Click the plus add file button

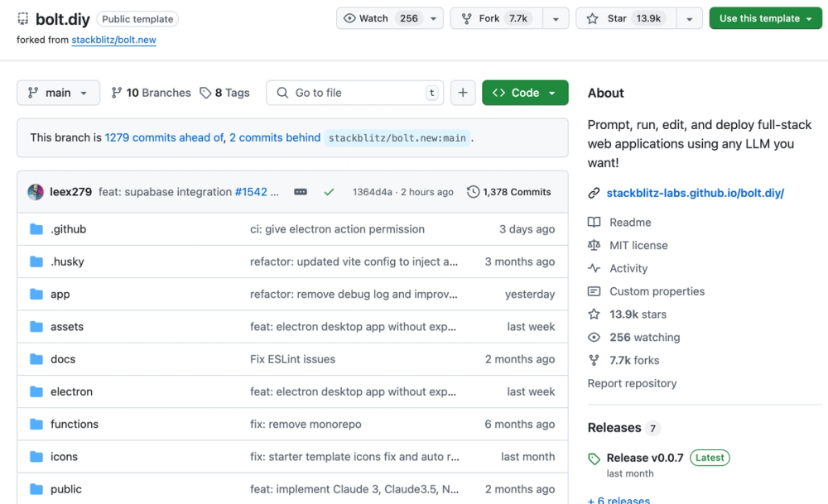pos(463,93)
